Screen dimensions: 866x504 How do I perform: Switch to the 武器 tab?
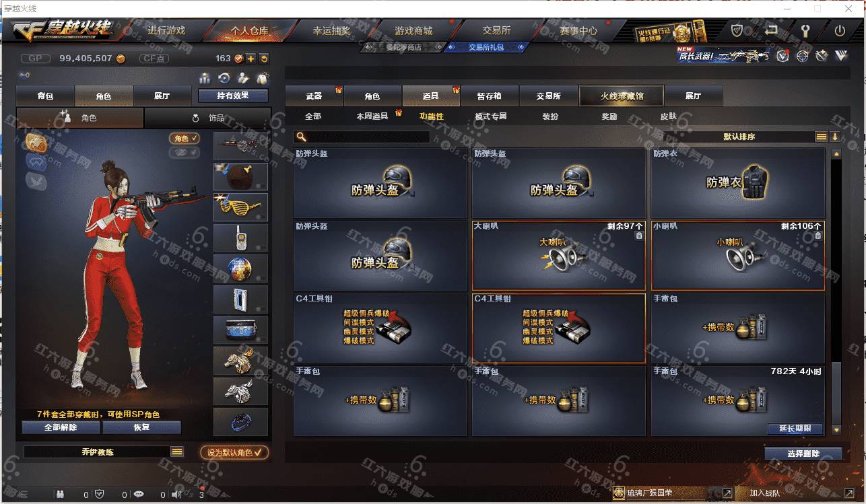point(314,96)
